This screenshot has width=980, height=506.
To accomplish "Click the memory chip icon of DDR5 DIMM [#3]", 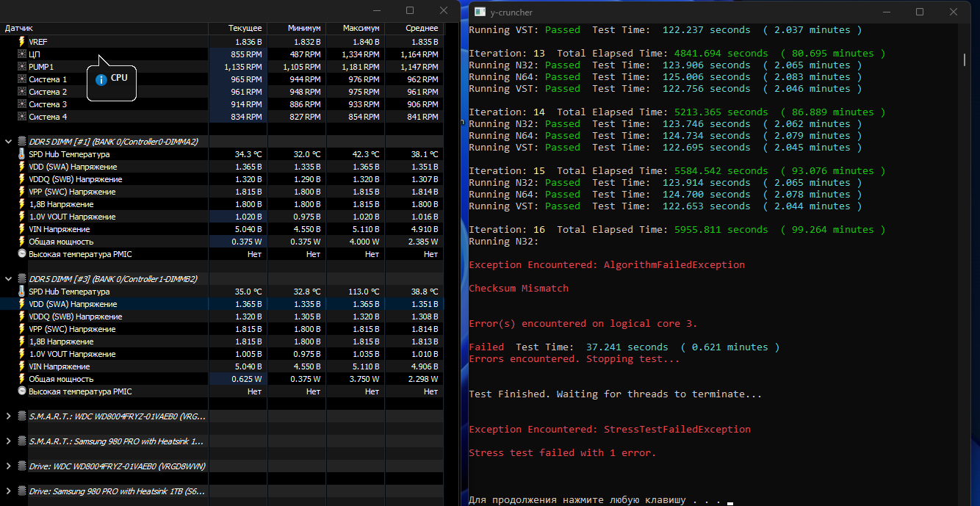I will click(x=21, y=279).
